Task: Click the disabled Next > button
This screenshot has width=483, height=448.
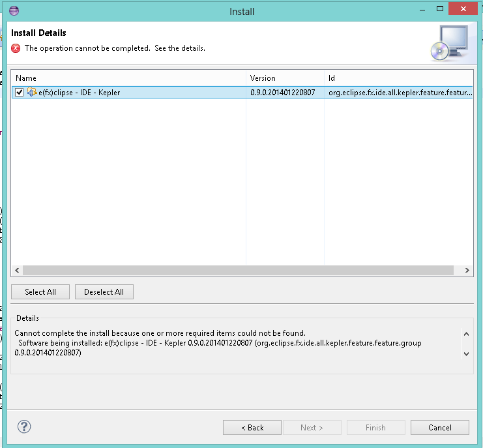Action: tap(312, 428)
